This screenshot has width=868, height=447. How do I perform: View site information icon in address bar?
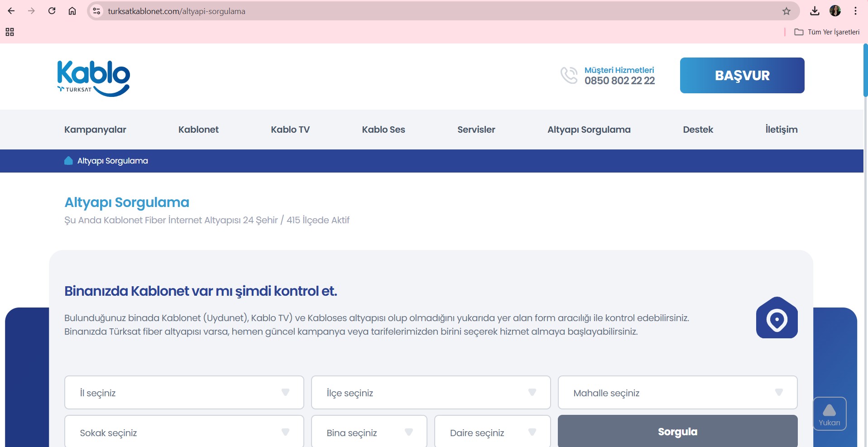pyautogui.click(x=96, y=11)
